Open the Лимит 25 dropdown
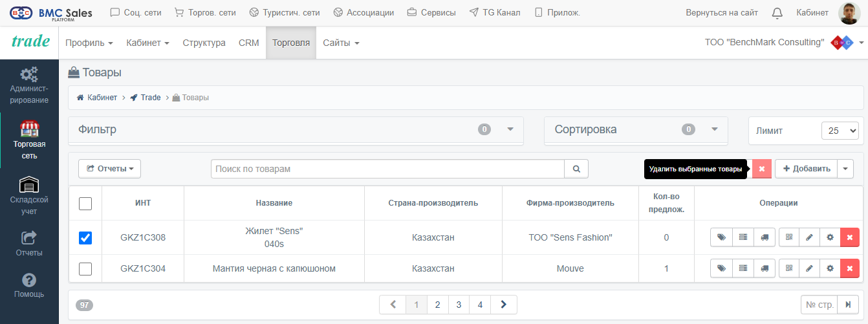This screenshot has width=868, height=324. pos(840,130)
